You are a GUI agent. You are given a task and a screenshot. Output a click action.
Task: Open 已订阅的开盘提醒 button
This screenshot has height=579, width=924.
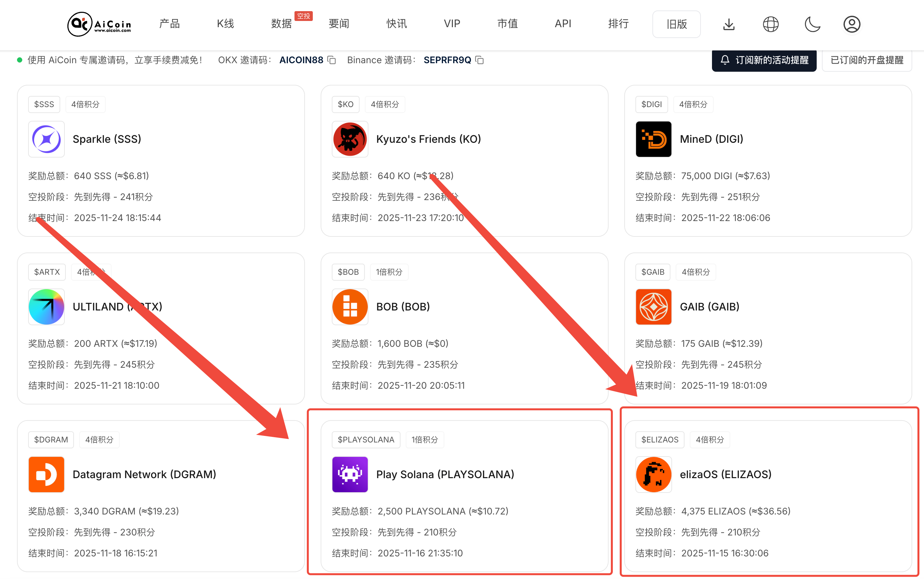[867, 60]
